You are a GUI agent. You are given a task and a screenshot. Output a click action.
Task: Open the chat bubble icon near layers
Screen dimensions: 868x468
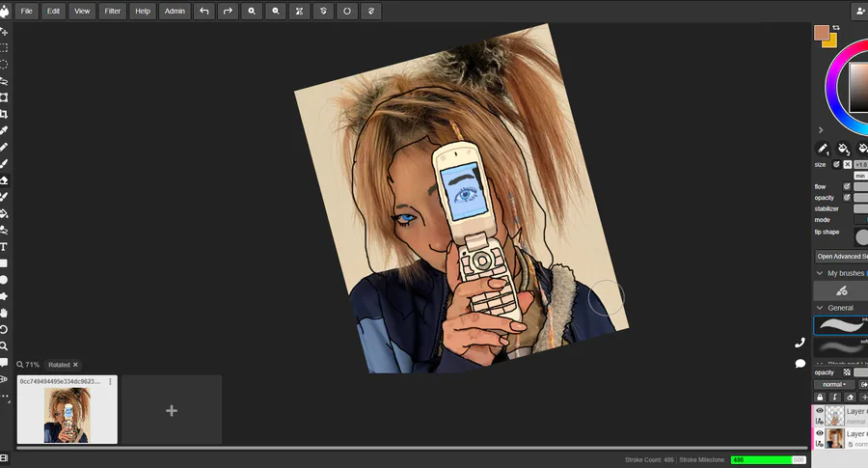click(x=800, y=364)
